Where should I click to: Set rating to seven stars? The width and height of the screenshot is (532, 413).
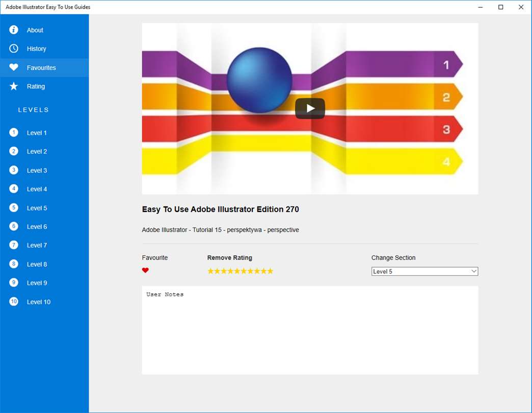click(x=250, y=271)
